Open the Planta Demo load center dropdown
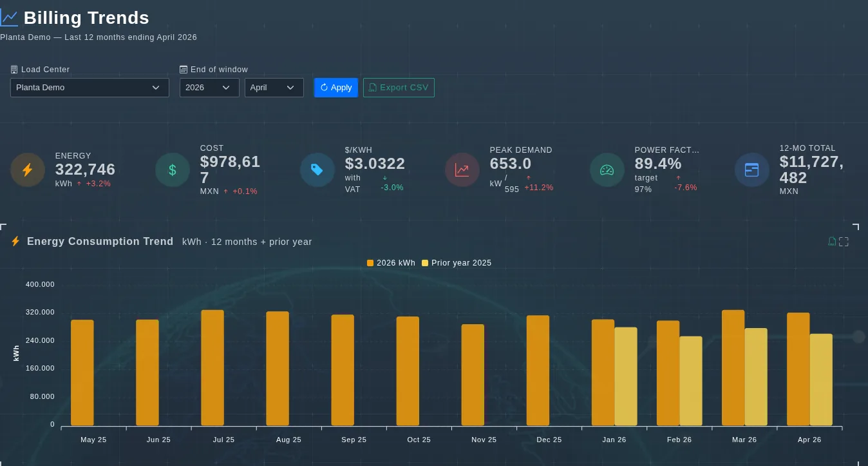The width and height of the screenshot is (868, 466). [x=90, y=88]
